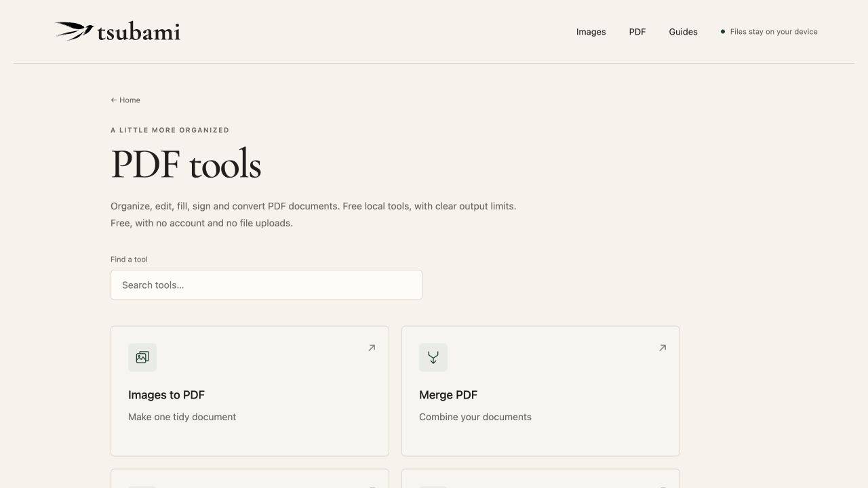Click the Merge PDF fork icon
Screen dimensions: 868x488
(433, 357)
